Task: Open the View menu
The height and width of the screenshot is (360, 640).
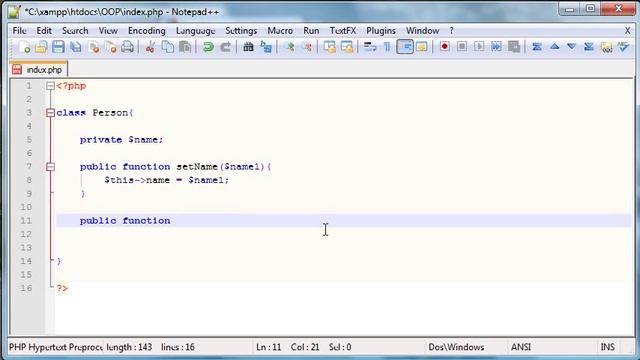Action: point(108,31)
